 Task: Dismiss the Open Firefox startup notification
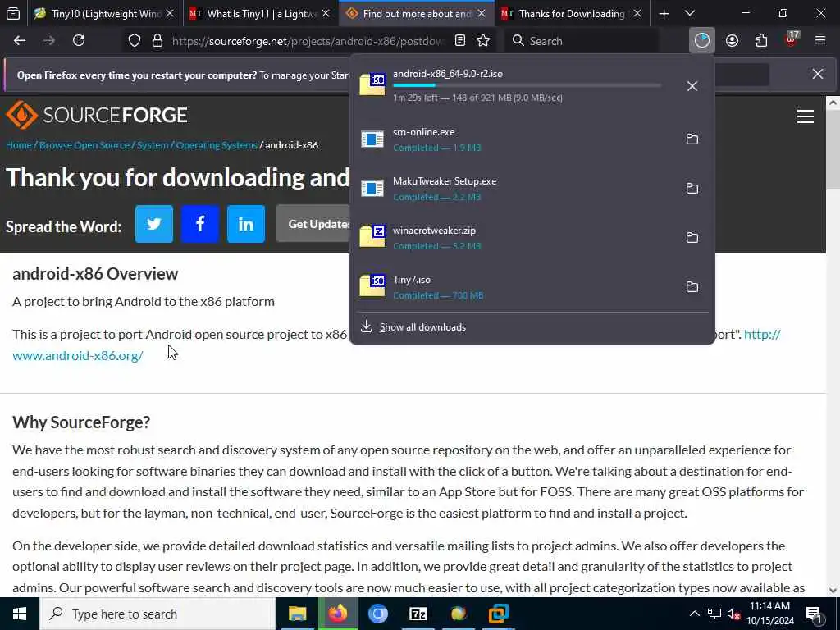[x=818, y=74]
